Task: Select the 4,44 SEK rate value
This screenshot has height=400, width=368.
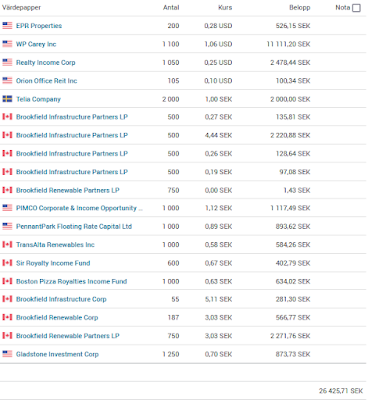Action: click(x=218, y=135)
